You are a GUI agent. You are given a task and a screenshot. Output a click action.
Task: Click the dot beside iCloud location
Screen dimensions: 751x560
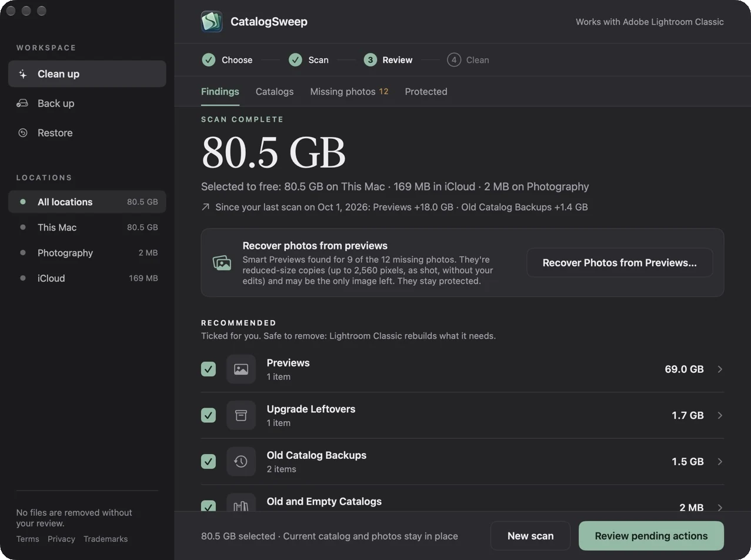23,278
